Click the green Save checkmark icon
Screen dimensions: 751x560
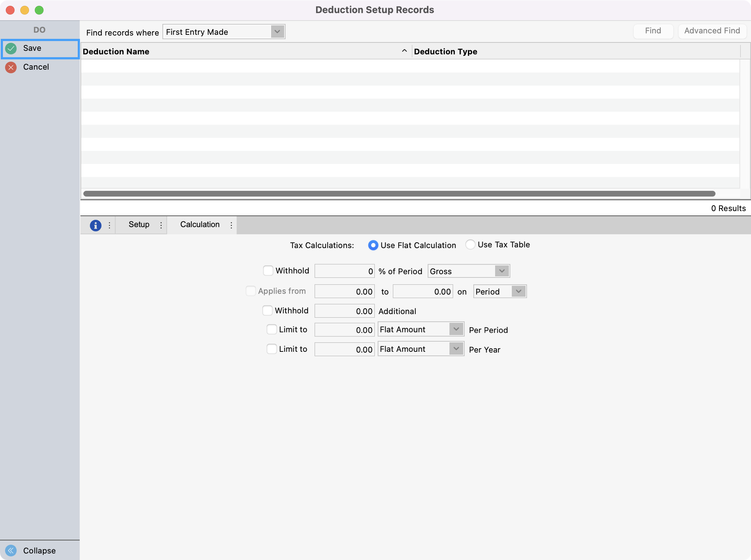pyautogui.click(x=11, y=48)
